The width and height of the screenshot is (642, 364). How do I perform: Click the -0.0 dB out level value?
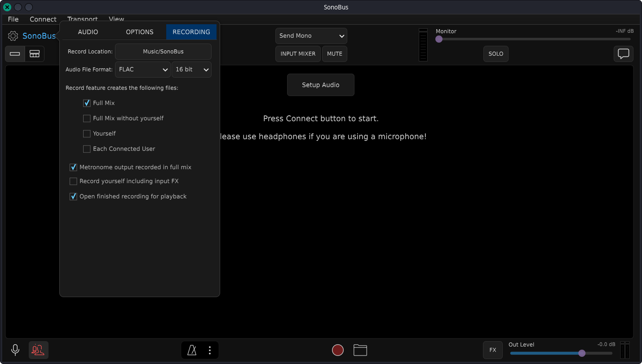(606, 344)
